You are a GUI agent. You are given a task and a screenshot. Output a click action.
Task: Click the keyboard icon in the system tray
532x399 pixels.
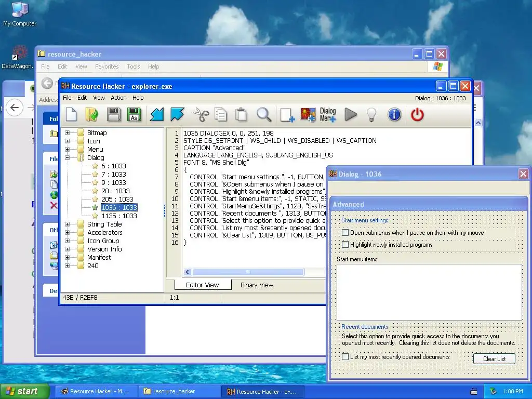pyautogui.click(x=474, y=392)
